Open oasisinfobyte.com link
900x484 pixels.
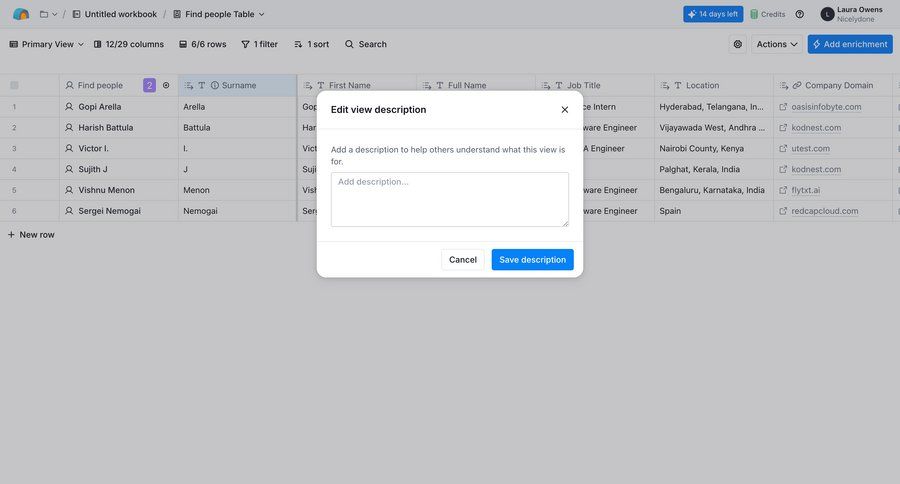(826, 107)
